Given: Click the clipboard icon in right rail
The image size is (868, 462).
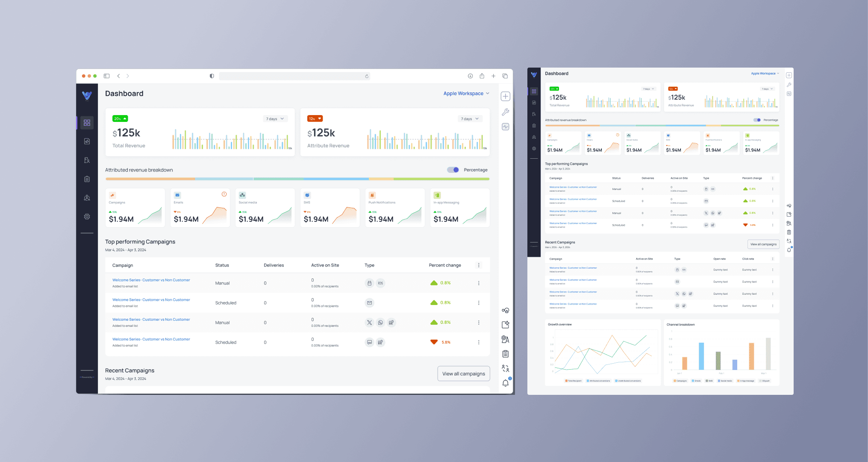Looking at the screenshot, I should coord(505,354).
